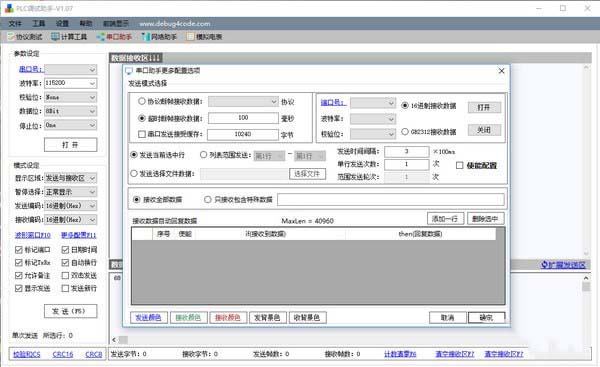Open the 设置 menu

click(x=62, y=24)
